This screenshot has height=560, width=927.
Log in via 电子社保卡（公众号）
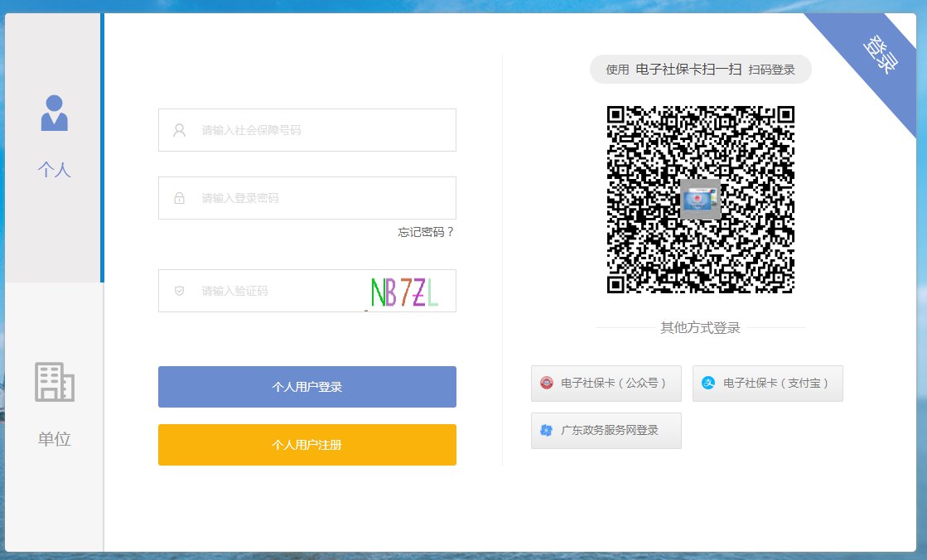pyautogui.click(x=606, y=384)
